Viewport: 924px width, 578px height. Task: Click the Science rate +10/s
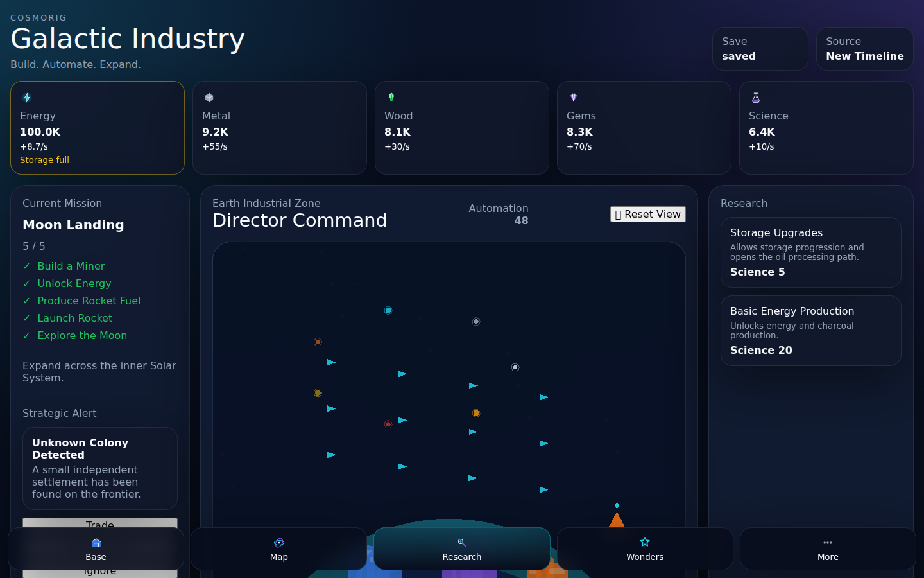pos(762,146)
